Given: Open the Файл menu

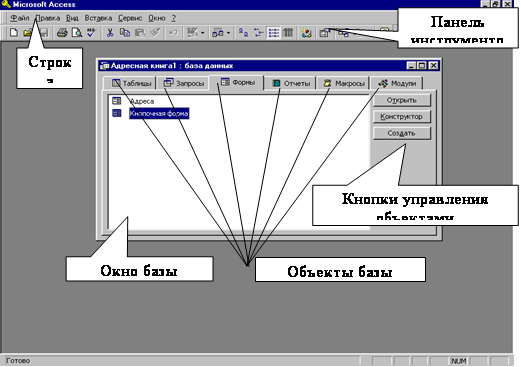Looking at the screenshot, I should (20, 18).
